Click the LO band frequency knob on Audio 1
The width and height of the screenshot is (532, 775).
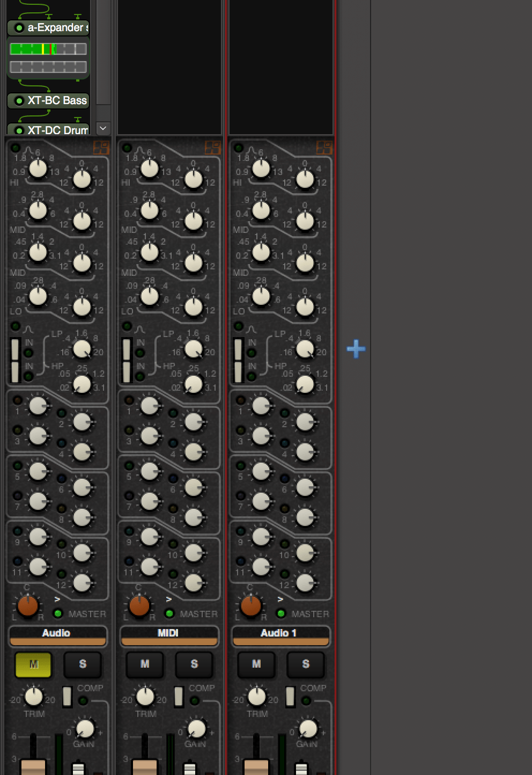[261, 295]
